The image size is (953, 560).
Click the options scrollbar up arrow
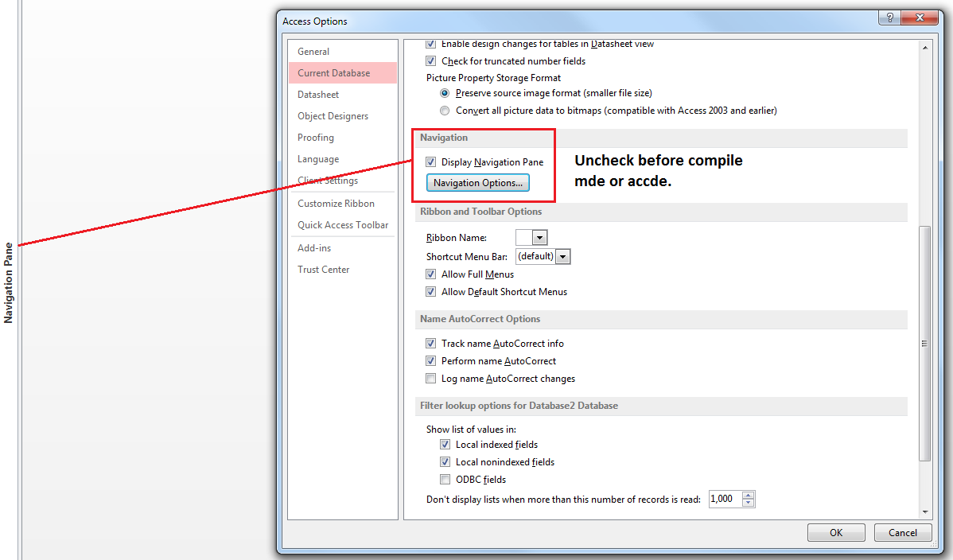click(925, 48)
